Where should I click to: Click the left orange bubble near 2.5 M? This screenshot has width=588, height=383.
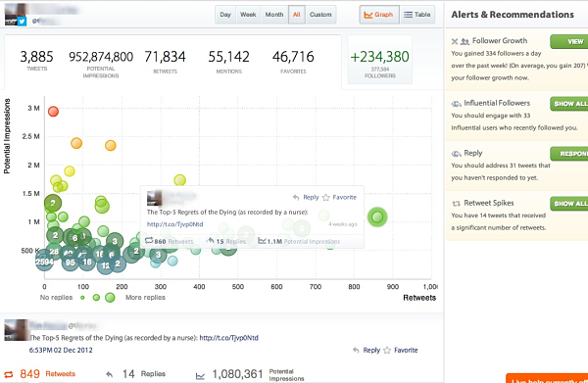point(76,143)
